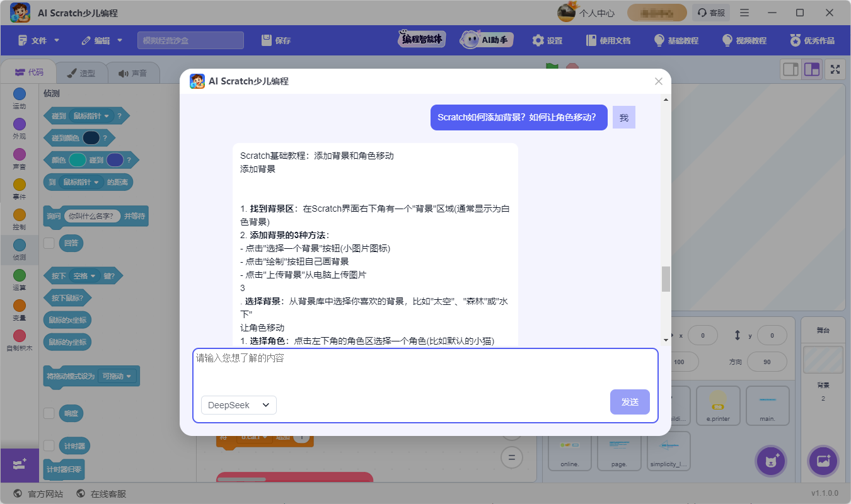This screenshot has height=504, width=851.
Task: Toggle the 计时器 reporter checkbox
Action: point(49,445)
